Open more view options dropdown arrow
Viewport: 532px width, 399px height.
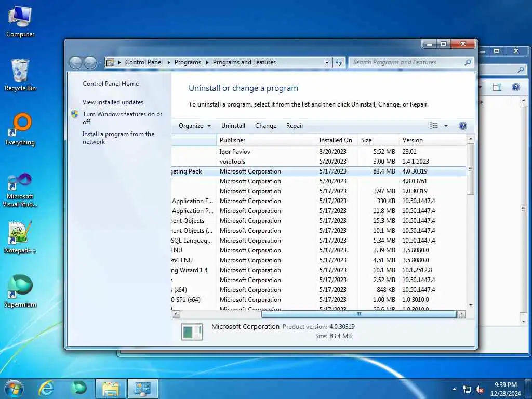pos(446,126)
